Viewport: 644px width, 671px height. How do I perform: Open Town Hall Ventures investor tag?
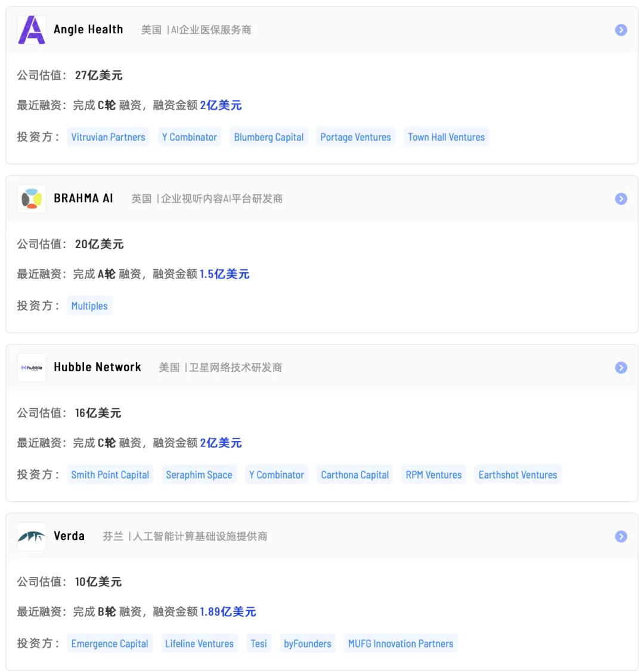(446, 137)
